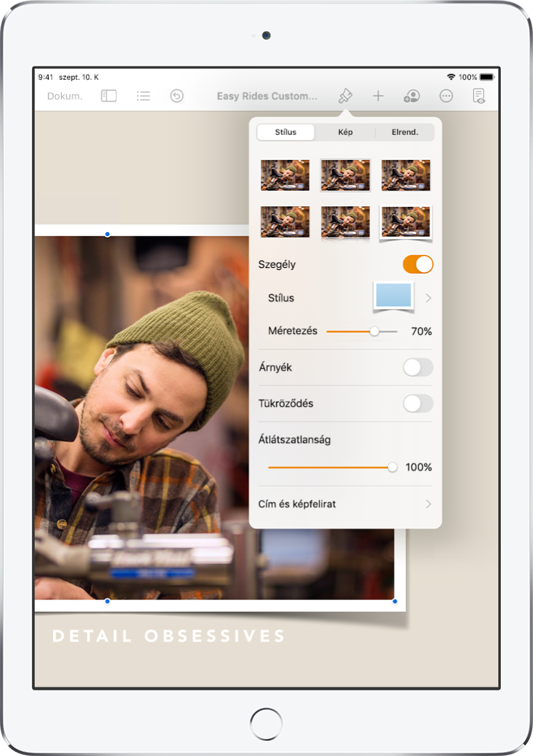Switch to the Kép tab
The height and width of the screenshot is (756, 533).
point(345,132)
